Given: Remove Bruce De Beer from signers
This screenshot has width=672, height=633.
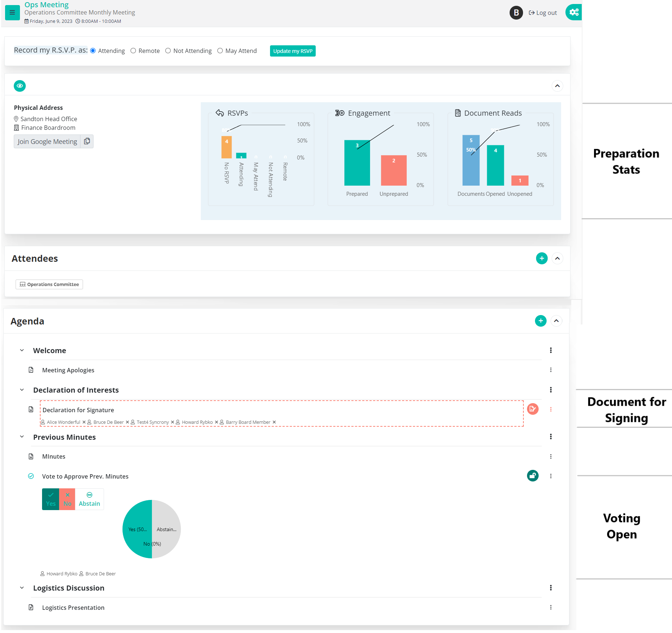Looking at the screenshot, I should 127,422.
